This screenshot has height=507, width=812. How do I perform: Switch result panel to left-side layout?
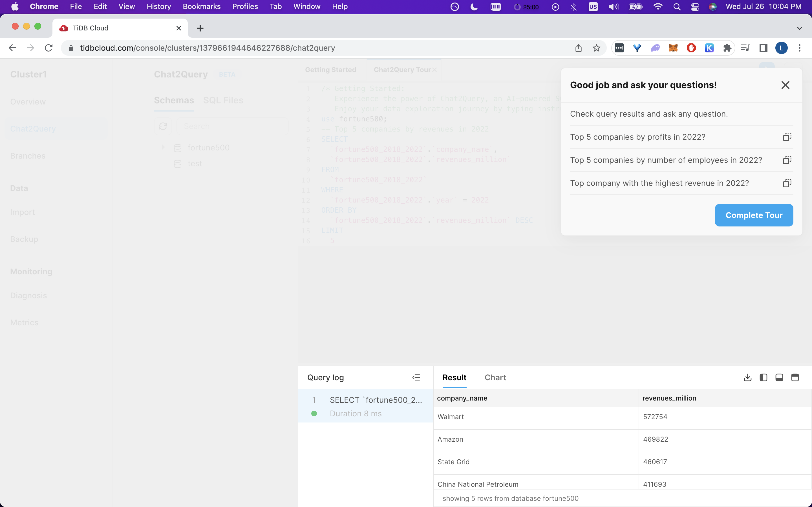tap(763, 377)
